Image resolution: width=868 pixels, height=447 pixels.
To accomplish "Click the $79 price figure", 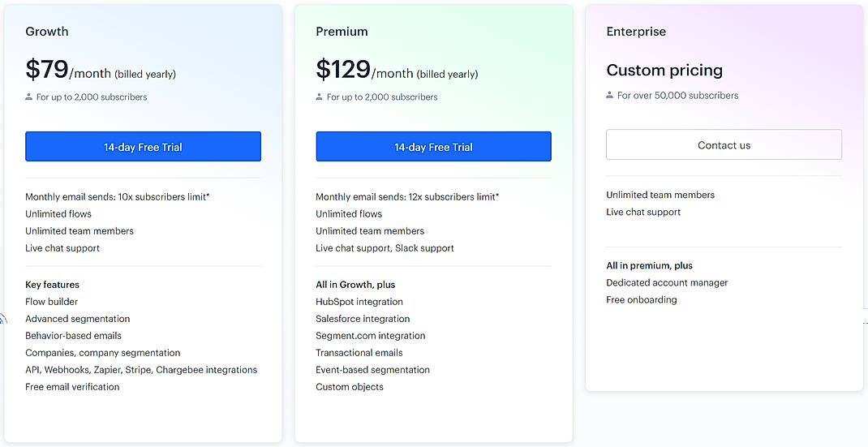I will [47, 70].
